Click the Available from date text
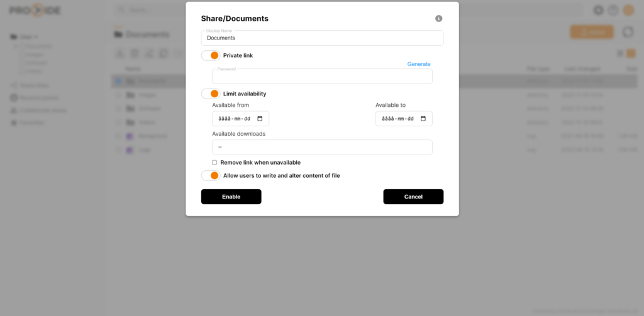Screen dimensions: 644x316 coord(234,119)
